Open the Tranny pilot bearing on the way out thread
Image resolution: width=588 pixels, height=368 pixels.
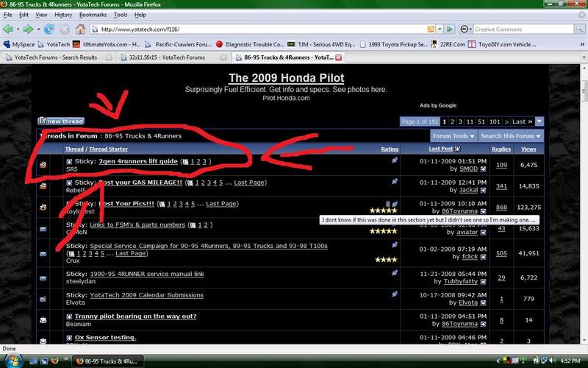point(135,316)
